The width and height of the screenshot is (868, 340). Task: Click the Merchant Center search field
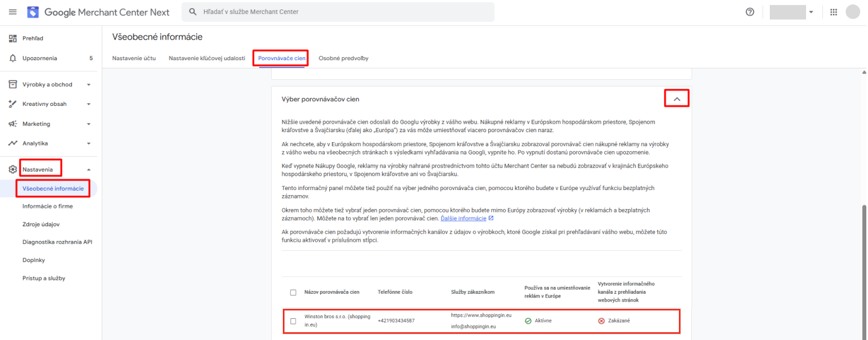pos(337,12)
